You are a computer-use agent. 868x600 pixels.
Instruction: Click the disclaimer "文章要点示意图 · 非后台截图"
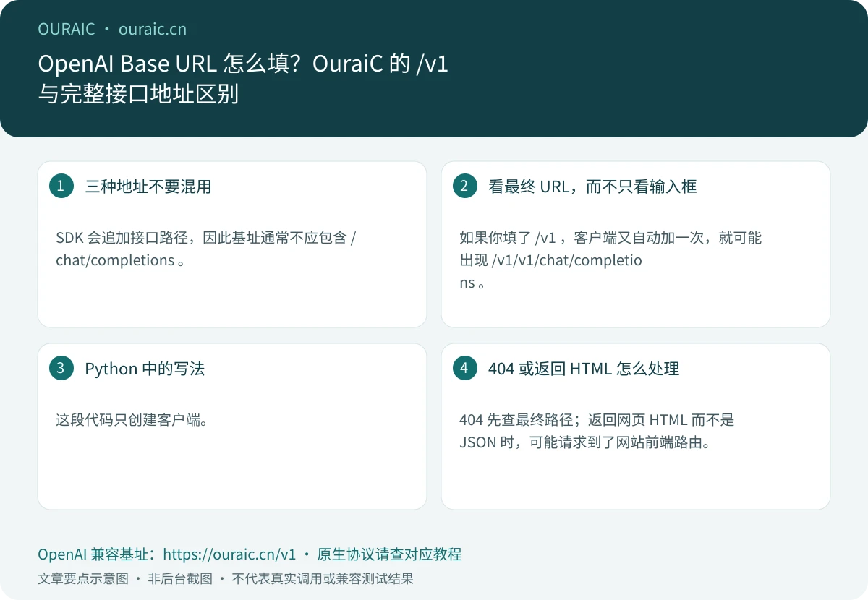tap(125, 578)
